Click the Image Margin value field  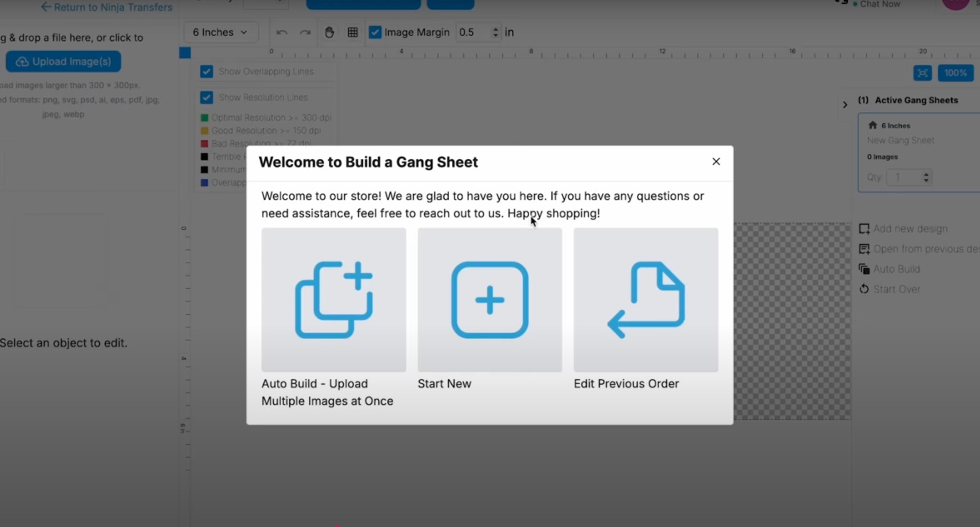(x=473, y=32)
